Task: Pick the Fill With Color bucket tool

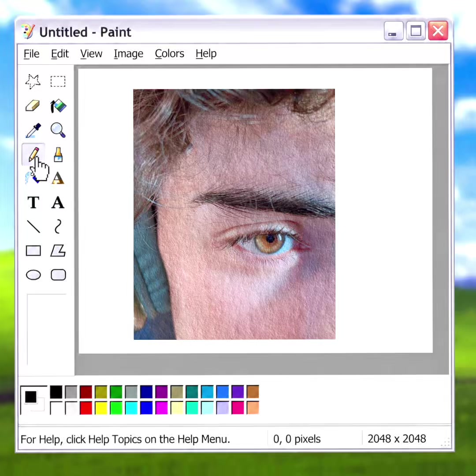Action: (x=58, y=106)
